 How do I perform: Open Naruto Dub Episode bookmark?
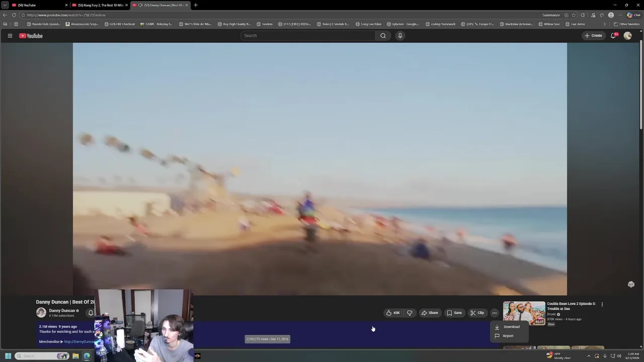(43, 24)
